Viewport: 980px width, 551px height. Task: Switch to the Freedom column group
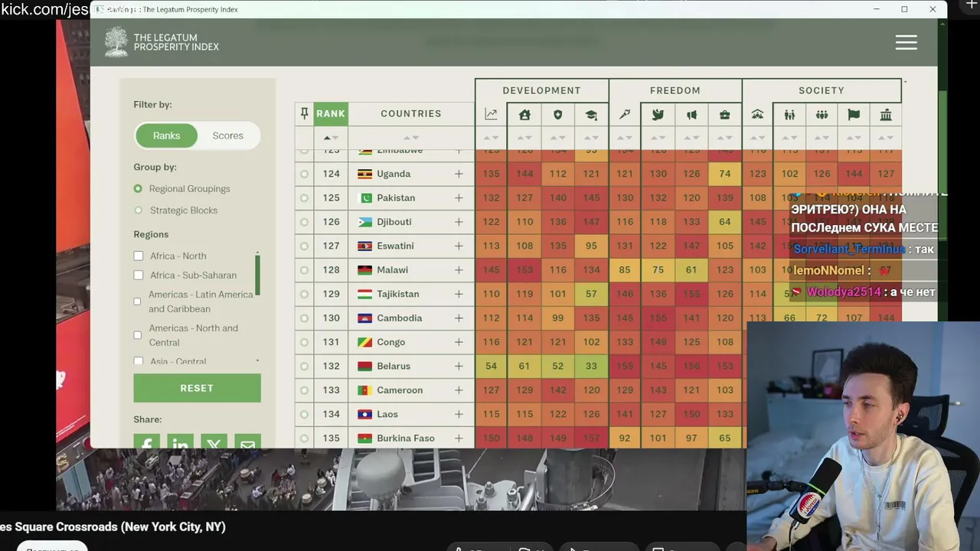tap(675, 90)
